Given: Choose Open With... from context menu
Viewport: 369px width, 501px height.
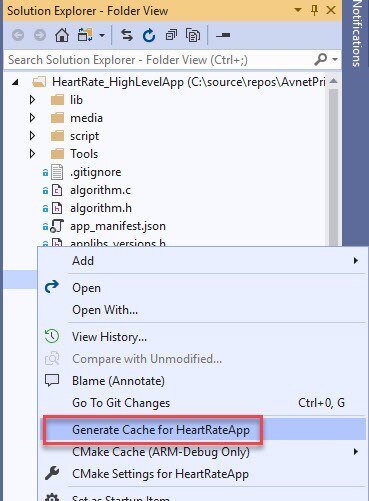Looking at the screenshot, I should [203, 310].
